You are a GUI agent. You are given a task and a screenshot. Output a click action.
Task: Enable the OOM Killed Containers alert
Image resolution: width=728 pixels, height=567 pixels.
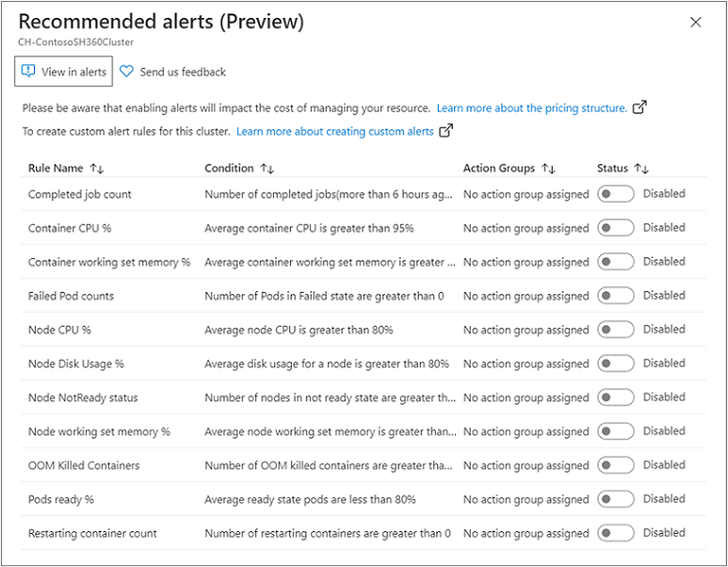click(615, 465)
